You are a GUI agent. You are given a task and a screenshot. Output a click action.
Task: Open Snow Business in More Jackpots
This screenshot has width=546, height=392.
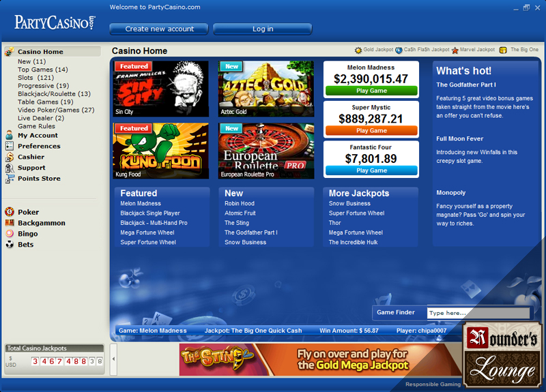pos(349,203)
